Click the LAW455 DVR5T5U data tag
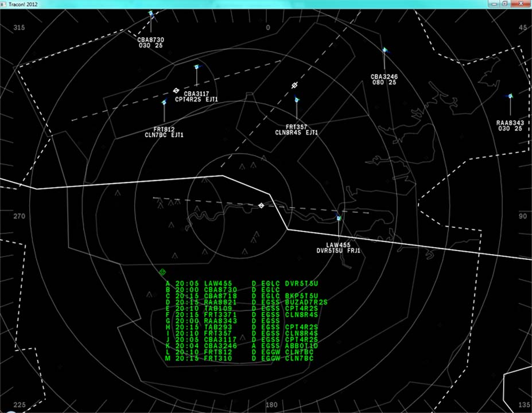 coord(338,248)
